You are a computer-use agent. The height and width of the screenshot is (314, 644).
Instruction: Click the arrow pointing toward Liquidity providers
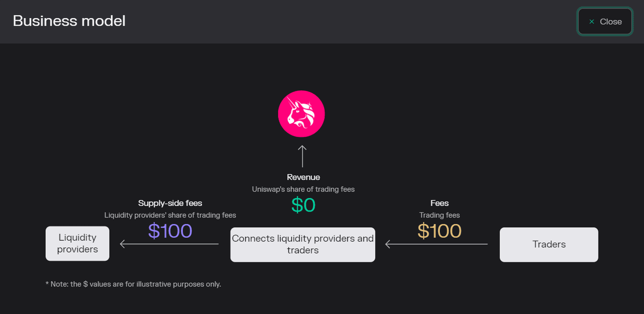[x=169, y=244]
